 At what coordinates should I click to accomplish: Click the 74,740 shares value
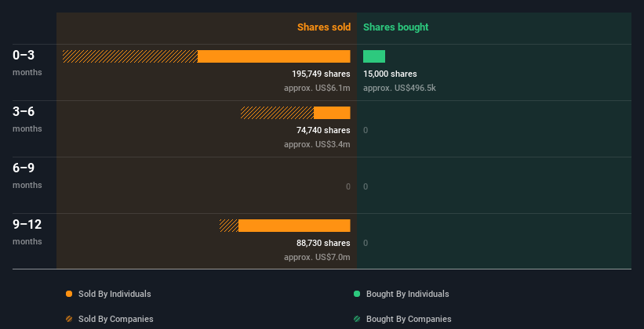click(x=323, y=130)
